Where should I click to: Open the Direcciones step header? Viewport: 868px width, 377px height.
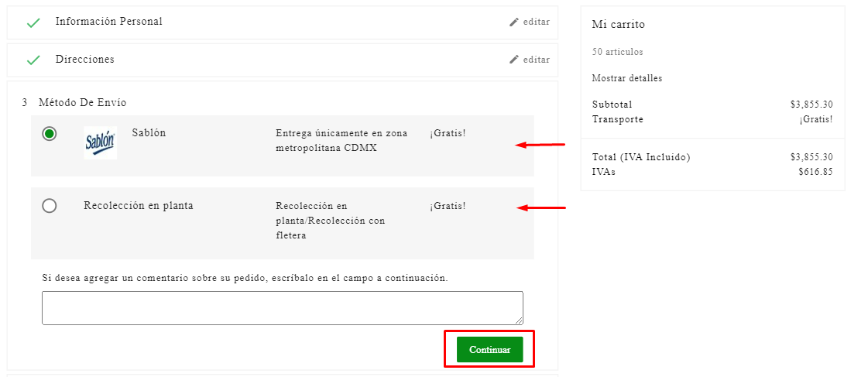[x=84, y=60]
